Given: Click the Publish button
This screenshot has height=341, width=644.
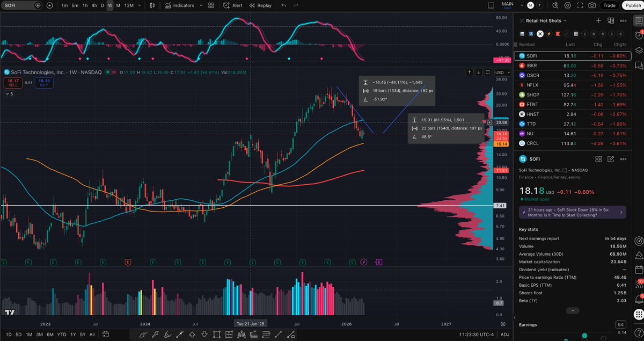Looking at the screenshot, I should pos(632,5).
